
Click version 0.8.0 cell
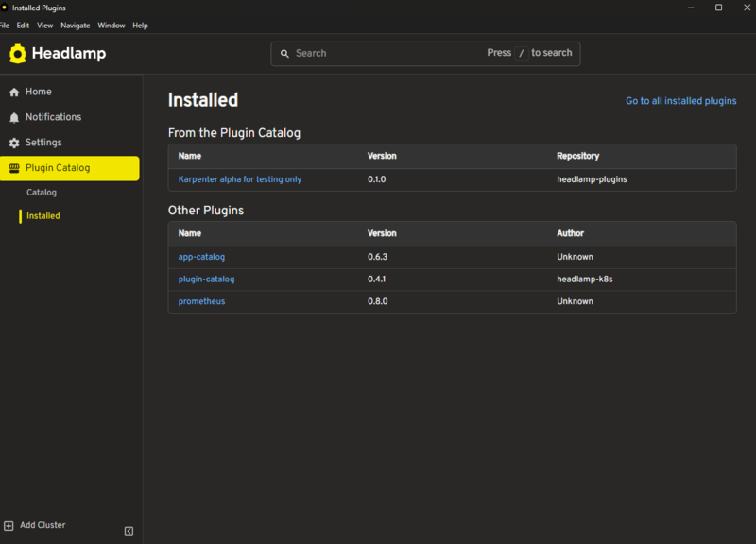click(377, 301)
